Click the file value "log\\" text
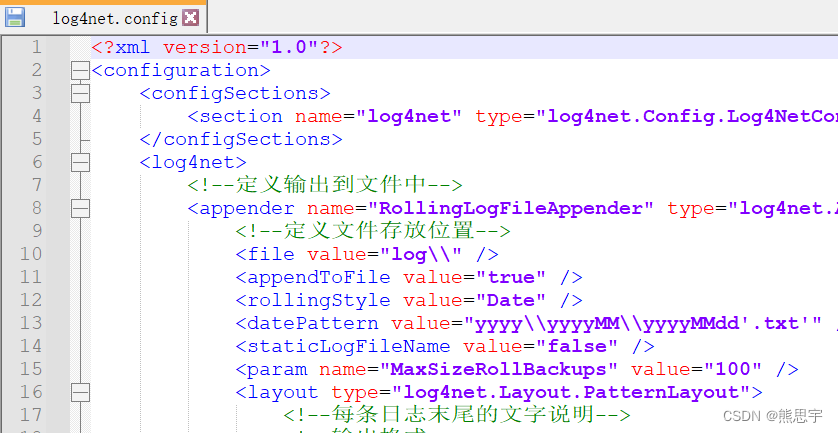838x433 pixels. point(421,254)
